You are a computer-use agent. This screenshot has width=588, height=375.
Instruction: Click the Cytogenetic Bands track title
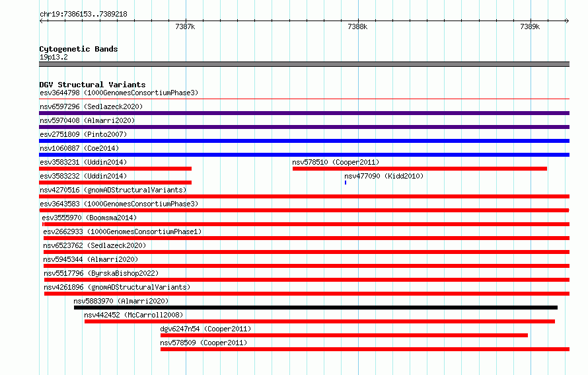pos(79,49)
